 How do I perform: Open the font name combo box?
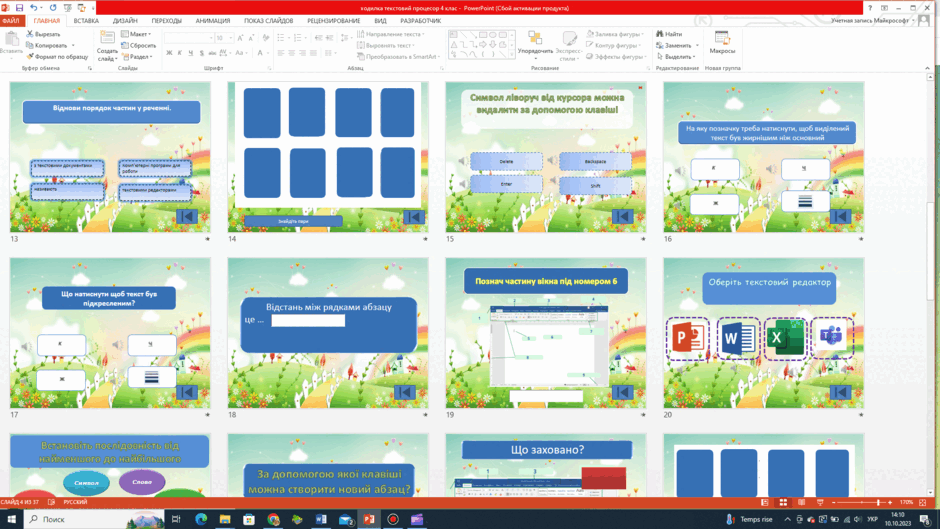[189, 38]
